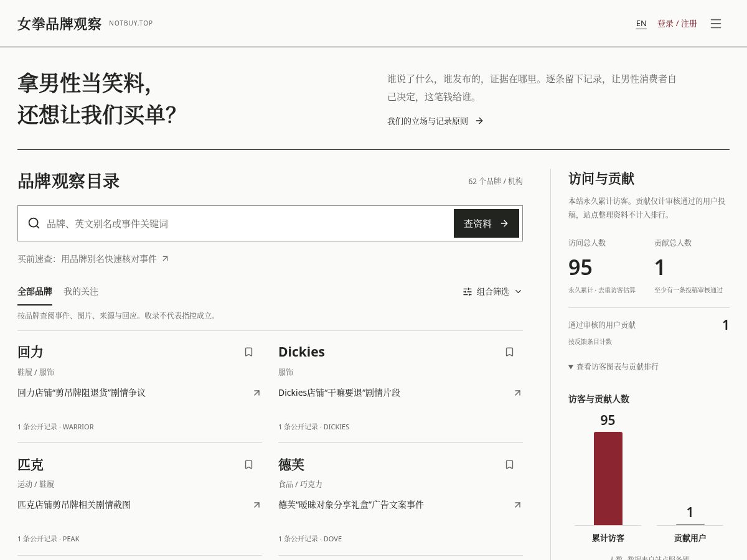Click '1 条公开记录 · DOVE' text

310,539
